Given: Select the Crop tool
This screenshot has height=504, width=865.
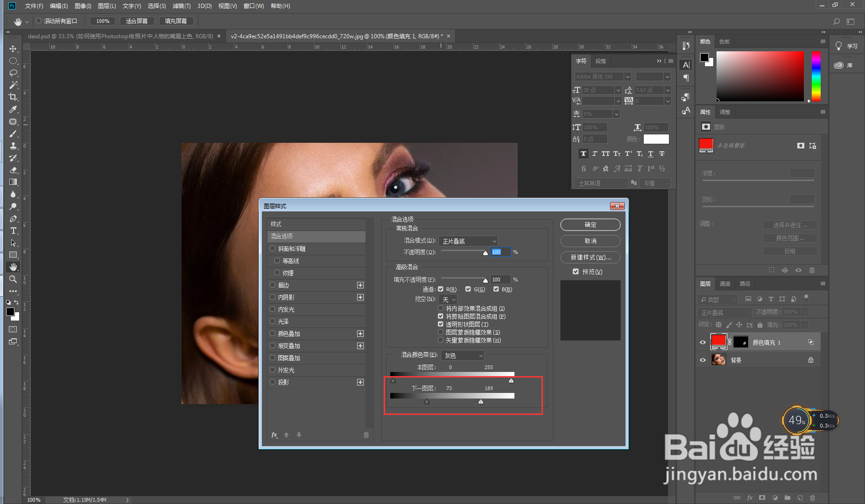Looking at the screenshot, I should tap(13, 97).
